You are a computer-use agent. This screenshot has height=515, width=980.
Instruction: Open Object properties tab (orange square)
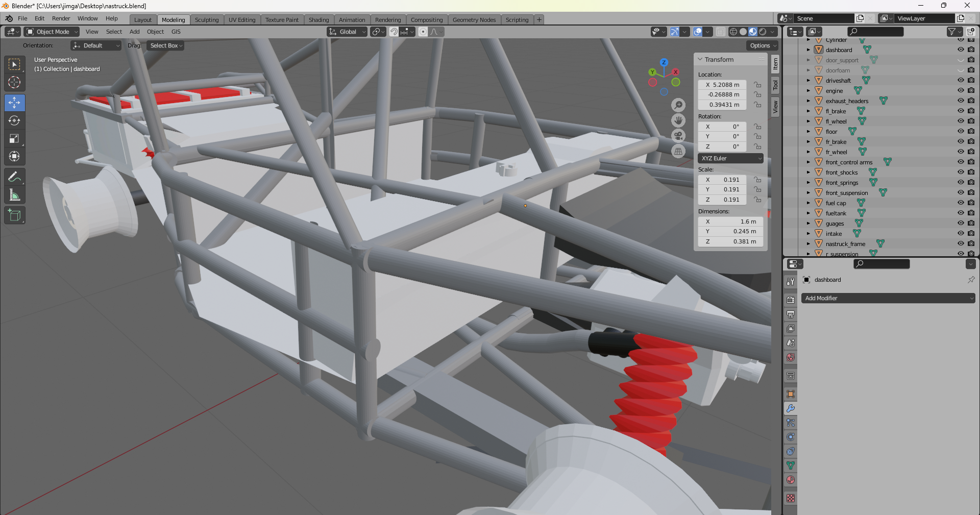point(791,394)
